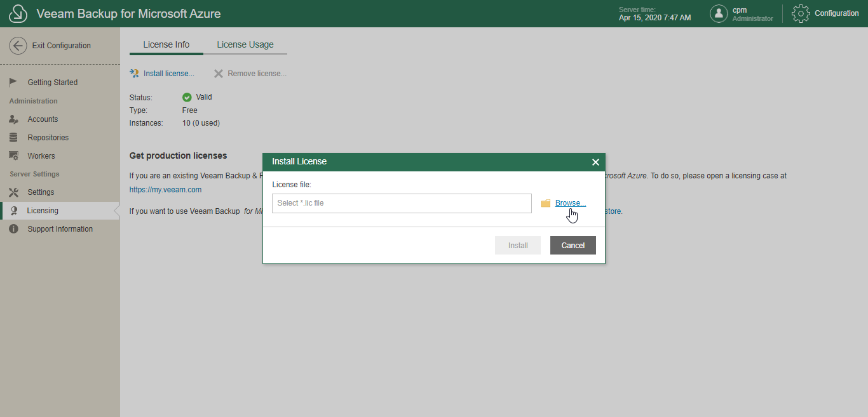This screenshot has height=417, width=868.
Task: Close the Install License dialog
Action: point(595,162)
